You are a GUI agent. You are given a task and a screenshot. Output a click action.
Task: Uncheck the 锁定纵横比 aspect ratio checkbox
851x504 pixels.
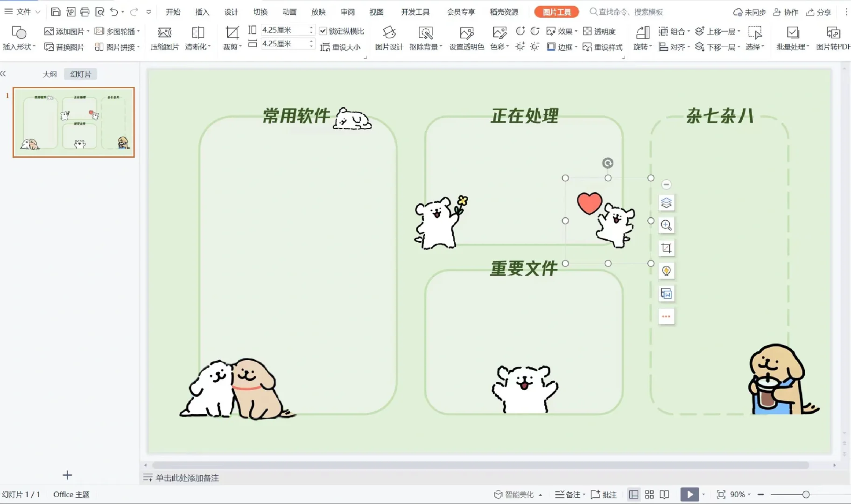pos(323,30)
